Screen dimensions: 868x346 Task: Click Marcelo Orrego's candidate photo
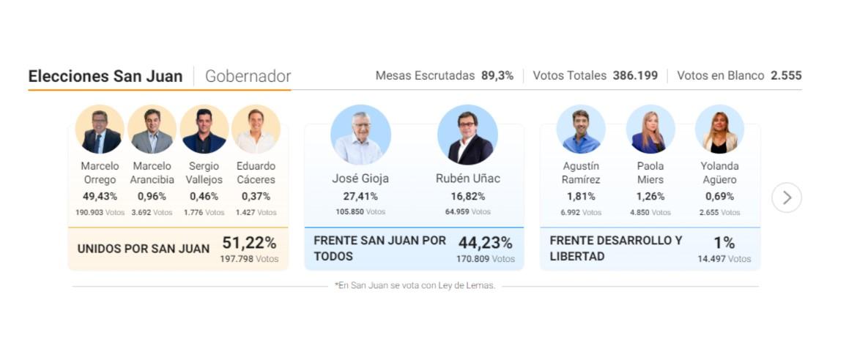click(x=100, y=129)
